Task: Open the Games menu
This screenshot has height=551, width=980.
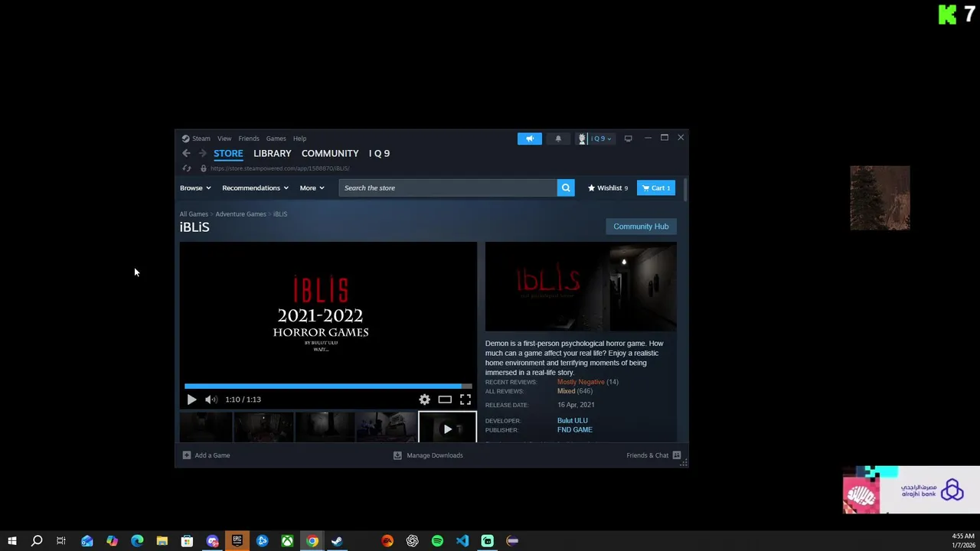Action: point(276,139)
